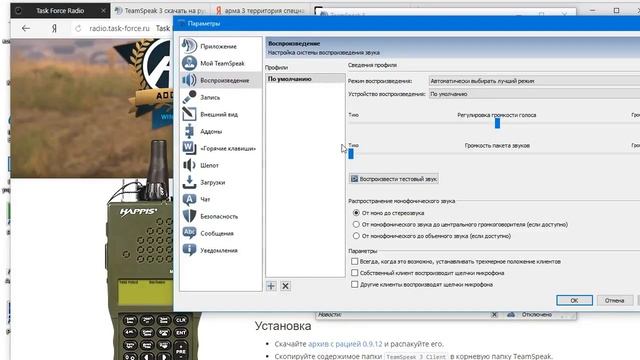Open the архив с рацией 0.9.12 link

coord(345,344)
